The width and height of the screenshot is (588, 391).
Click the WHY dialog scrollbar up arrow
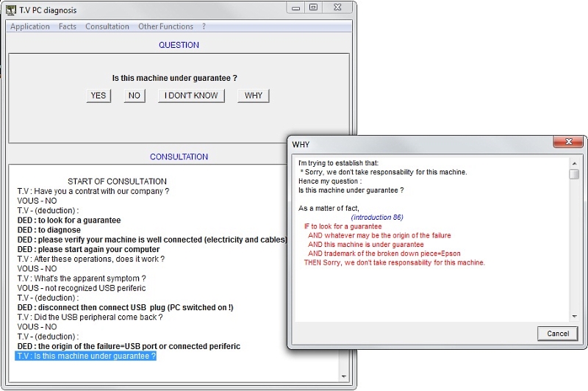[x=574, y=163]
